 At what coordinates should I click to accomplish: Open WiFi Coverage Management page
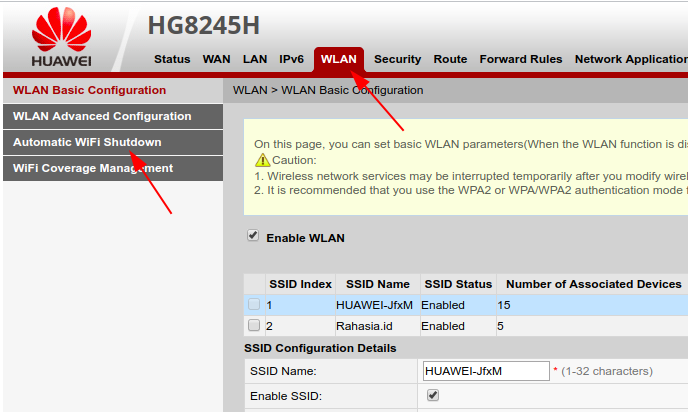click(113, 168)
